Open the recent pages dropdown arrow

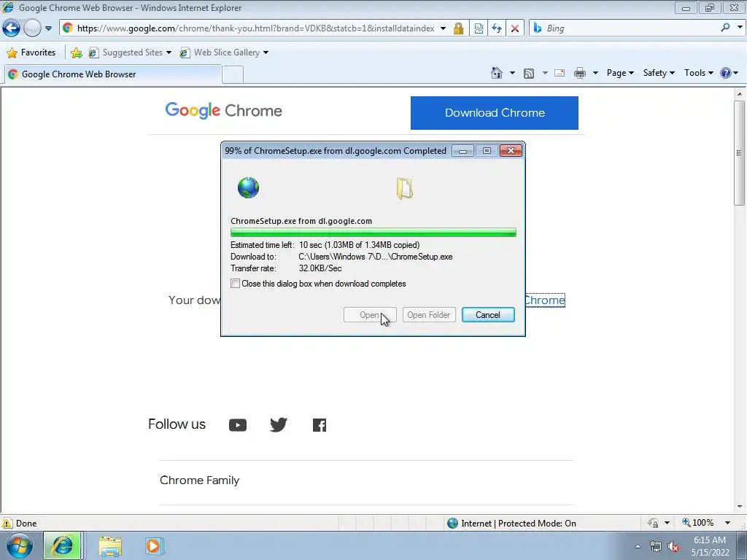[48, 28]
